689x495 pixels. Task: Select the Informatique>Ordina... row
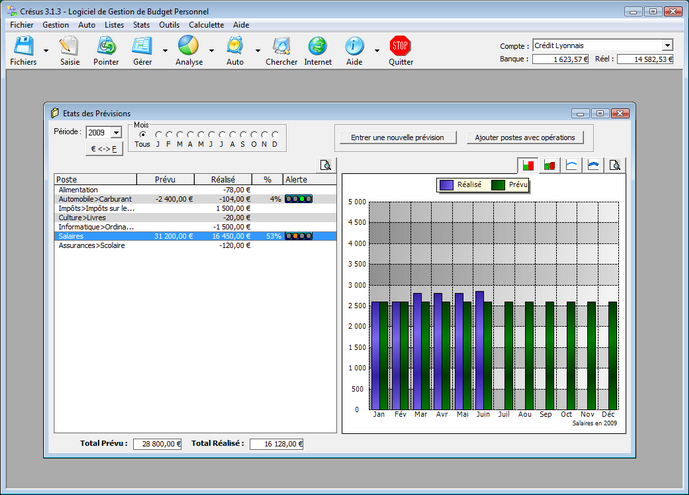(x=195, y=227)
